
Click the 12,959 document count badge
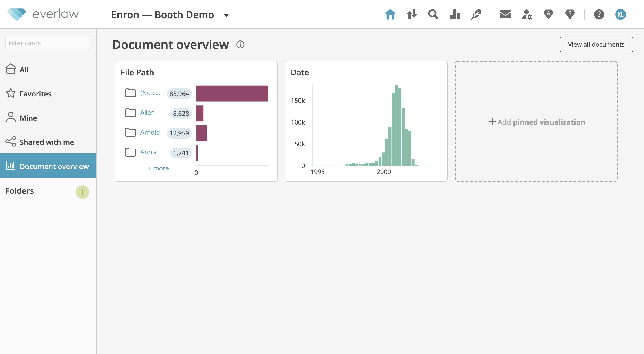coord(179,133)
